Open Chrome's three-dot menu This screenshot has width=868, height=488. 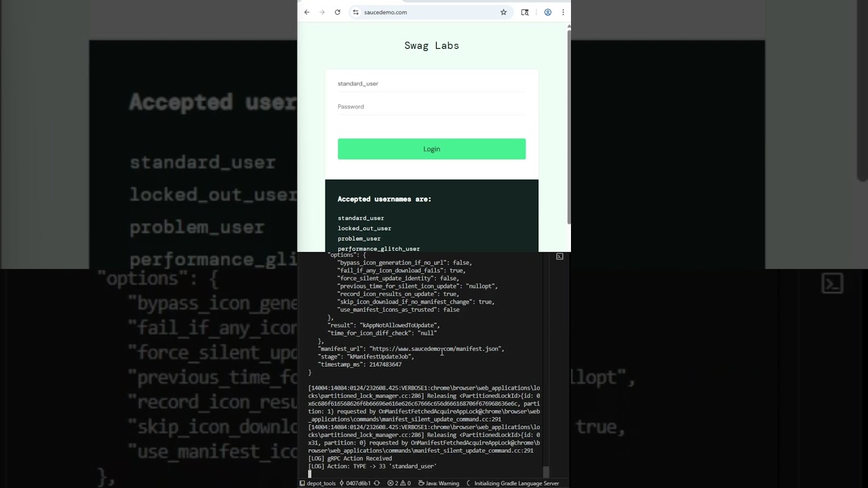coord(563,12)
